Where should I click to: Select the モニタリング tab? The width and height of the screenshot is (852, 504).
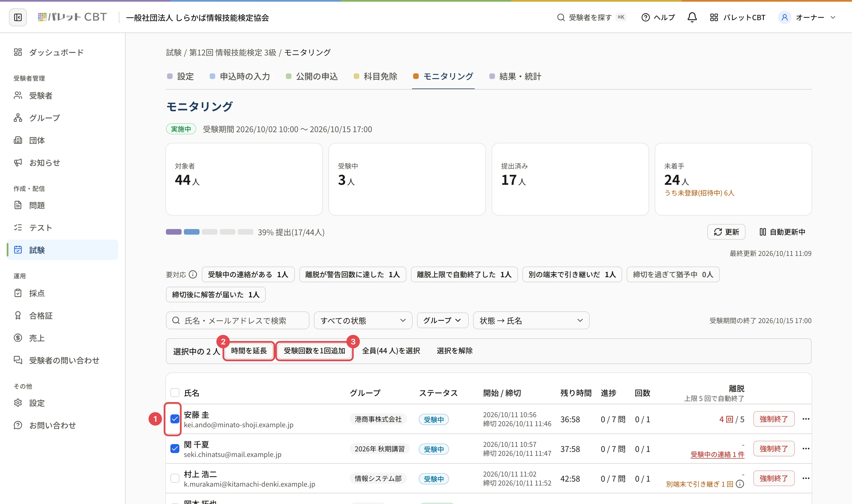[x=443, y=76]
